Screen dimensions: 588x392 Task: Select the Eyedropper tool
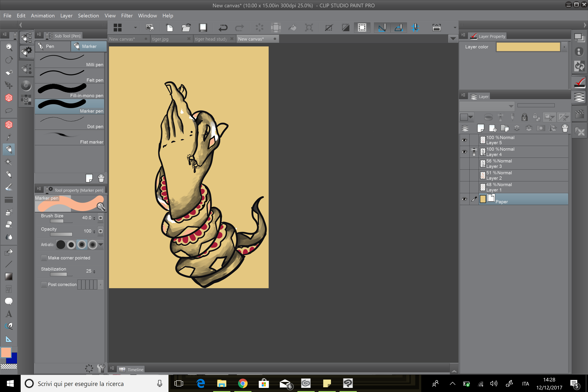(9, 137)
